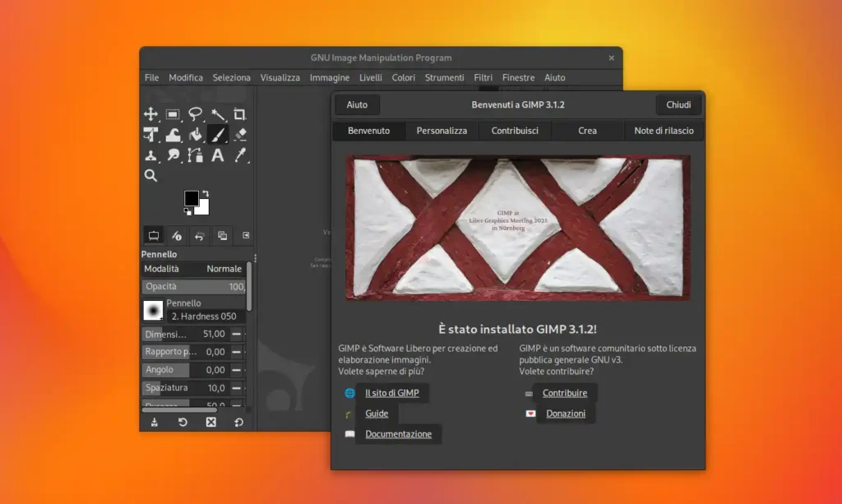Select the Eraser tool
Viewport: 842px width, 504px height.
[240, 135]
